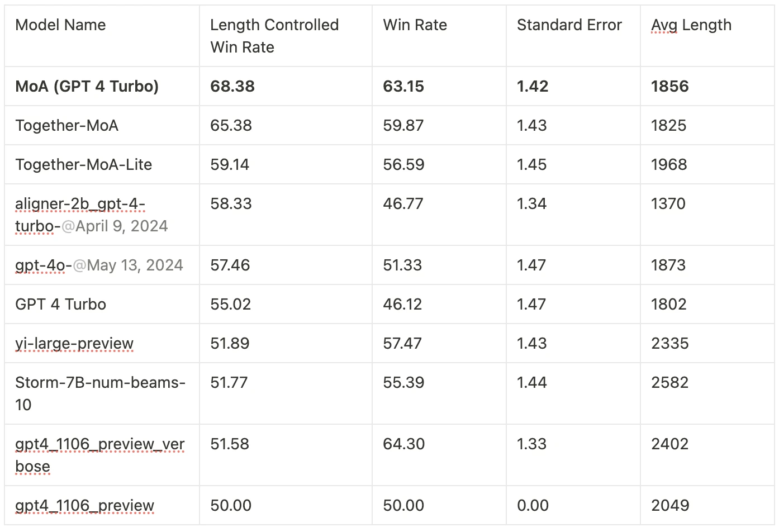Click the 0.00 standard error cell
The width and height of the screenshot is (779, 532).
[533, 506]
